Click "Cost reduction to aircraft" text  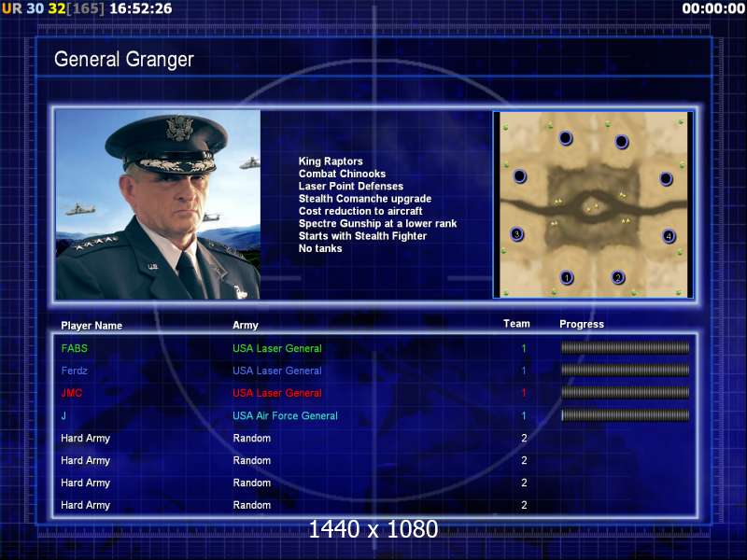click(x=360, y=211)
